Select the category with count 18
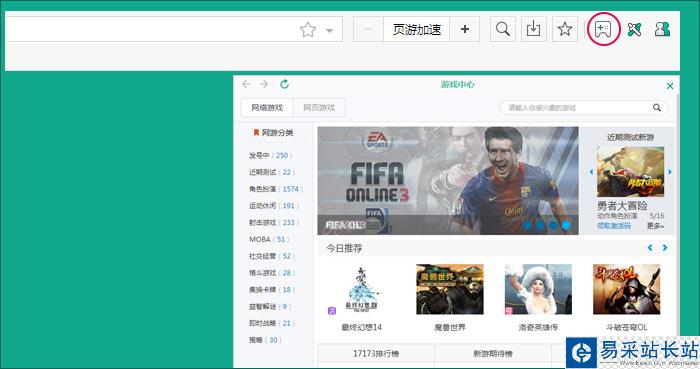Viewport: 700px width, 369px height. (272, 290)
